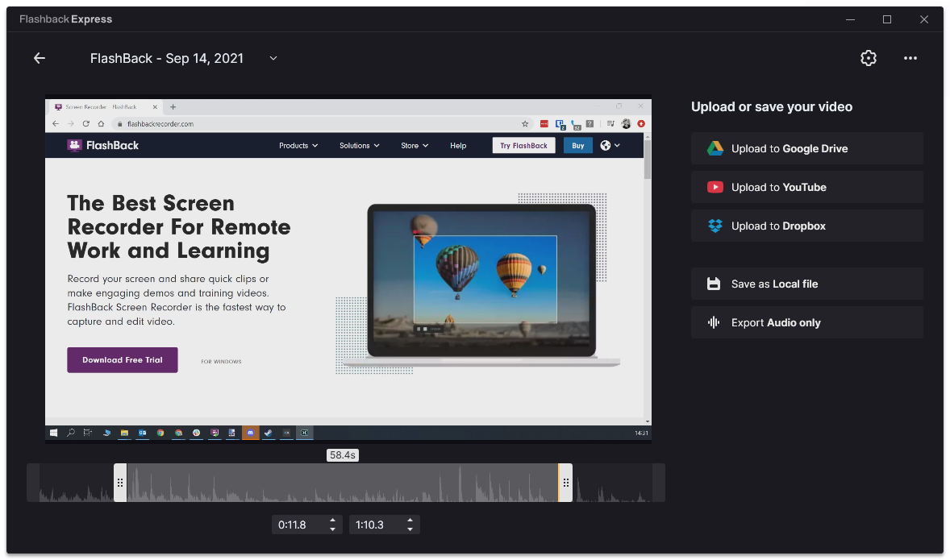Screen dimensions: 950x560
Task: Click the preview page vertical scrollbar
Action: [x=648, y=278]
